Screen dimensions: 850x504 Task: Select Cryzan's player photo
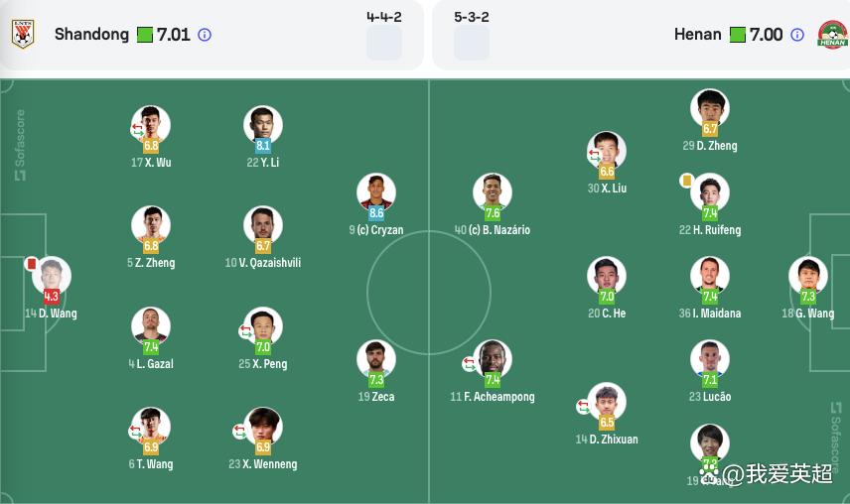(x=376, y=190)
